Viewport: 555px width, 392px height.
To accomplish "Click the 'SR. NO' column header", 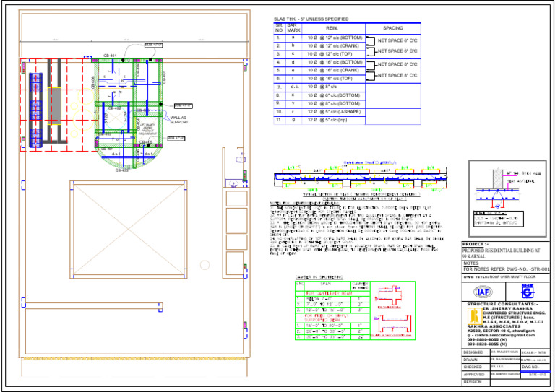I will tap(279, 28).
